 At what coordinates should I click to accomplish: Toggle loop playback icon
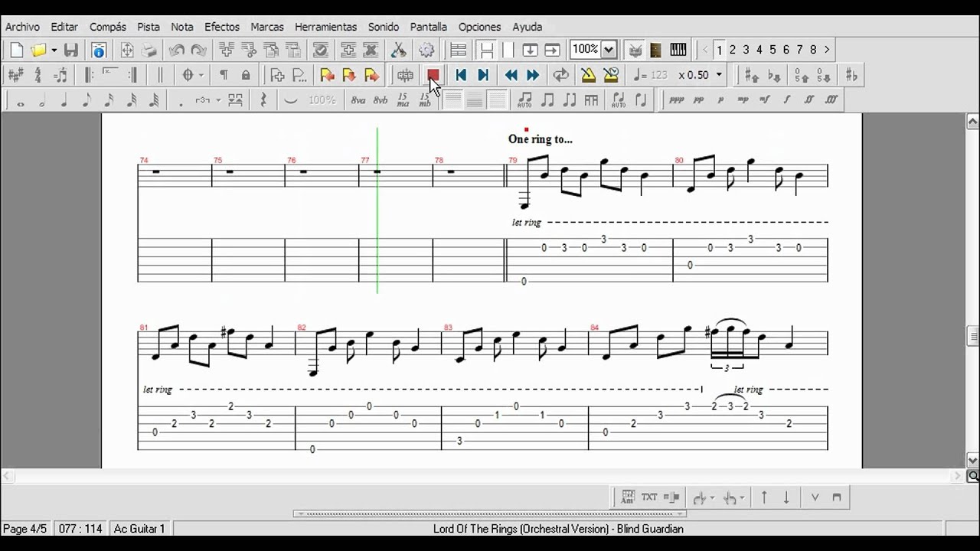pos(561,75)
